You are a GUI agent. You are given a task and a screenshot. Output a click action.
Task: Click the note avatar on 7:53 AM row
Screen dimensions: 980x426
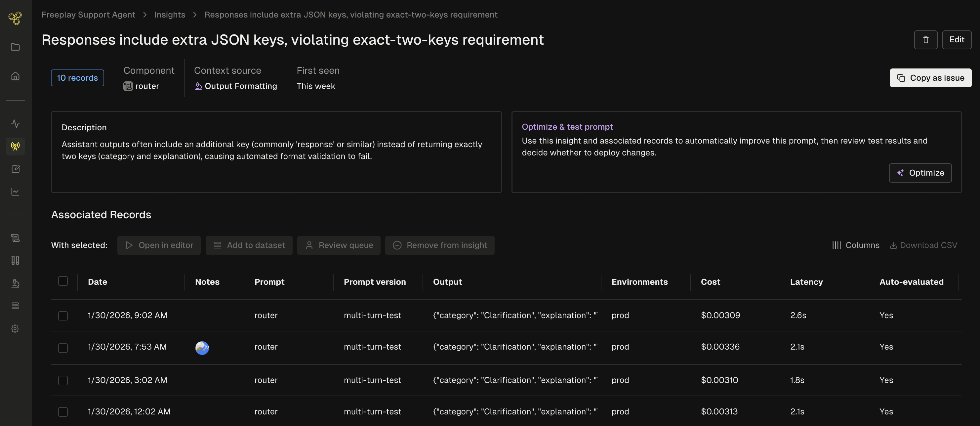tap(202, 348)
